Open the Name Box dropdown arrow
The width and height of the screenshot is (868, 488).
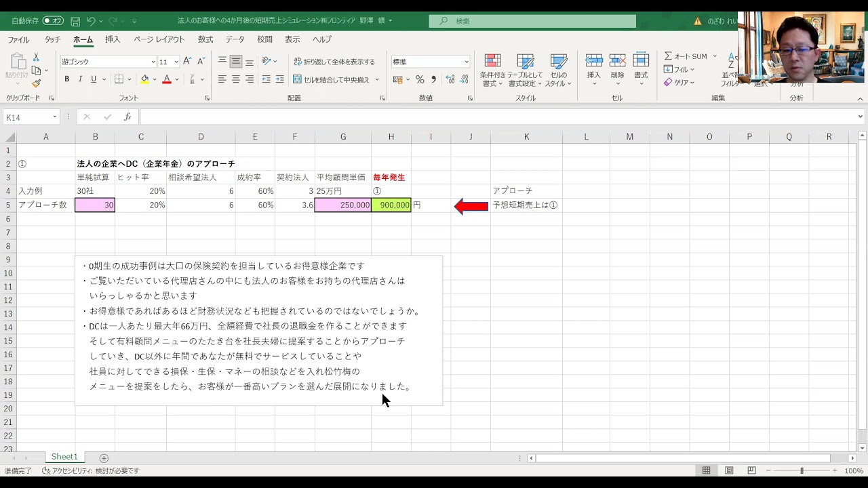click(x=55, y=117)
